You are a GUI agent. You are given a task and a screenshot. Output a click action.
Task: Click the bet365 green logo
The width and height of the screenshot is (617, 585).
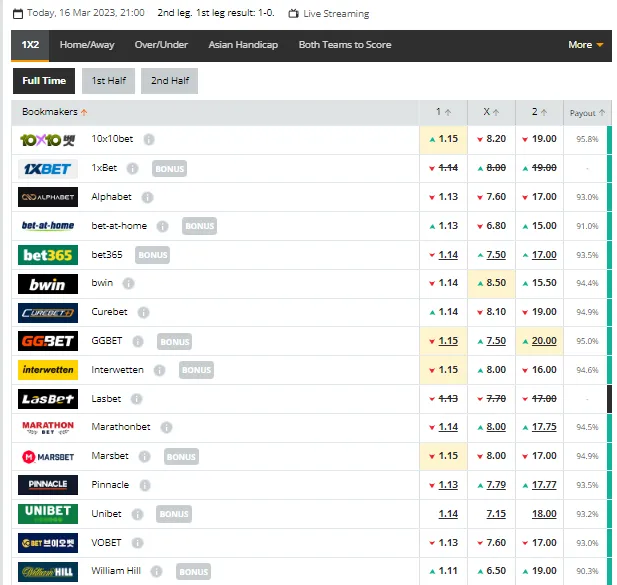pos(47,255)
